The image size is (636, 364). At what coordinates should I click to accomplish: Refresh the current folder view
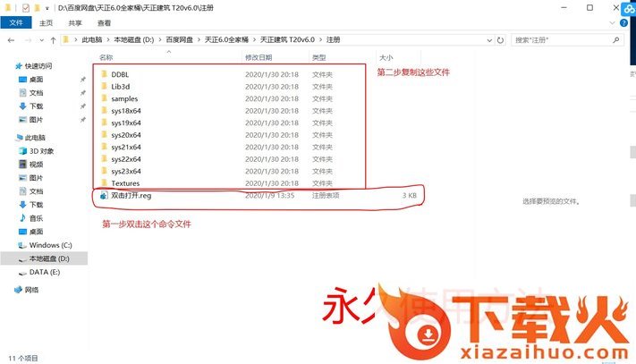point(501,40)
